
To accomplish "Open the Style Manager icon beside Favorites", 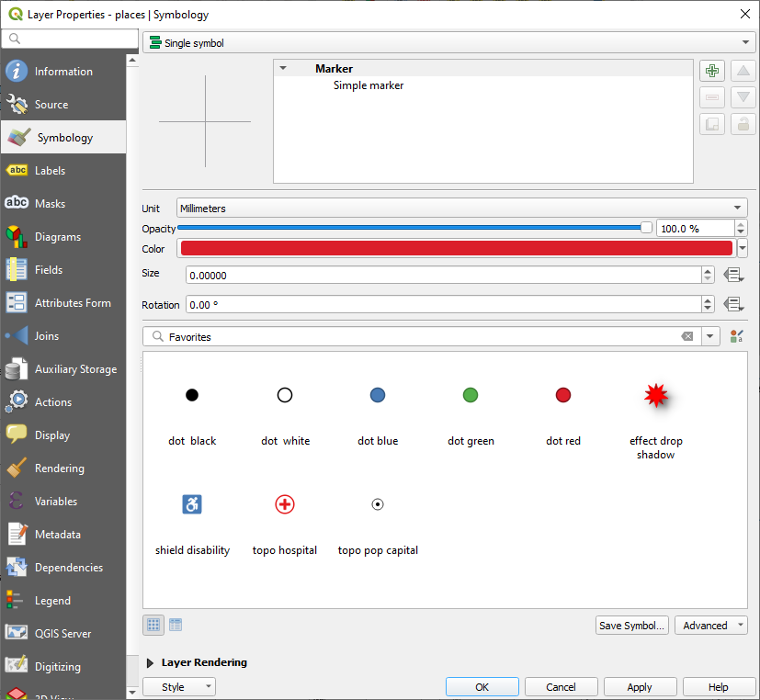I will coord(736,337).
